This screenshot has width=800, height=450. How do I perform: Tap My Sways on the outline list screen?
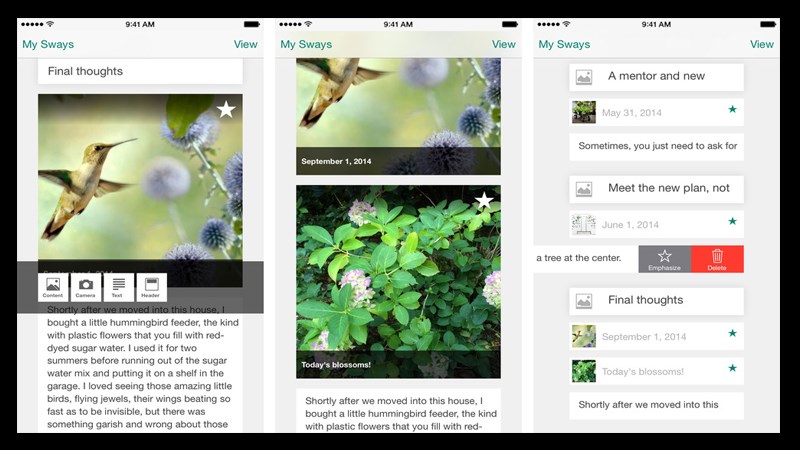pyautogui.click(x=564, y=44)
